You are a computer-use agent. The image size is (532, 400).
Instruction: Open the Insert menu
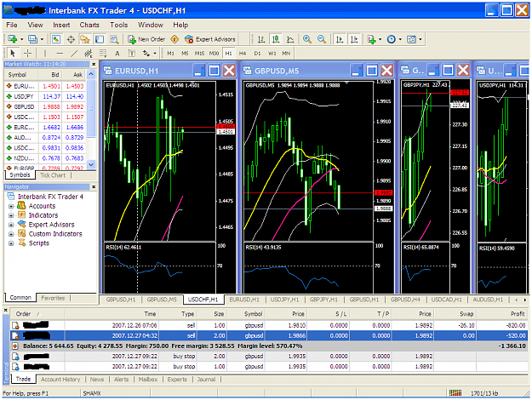[61, 25]
